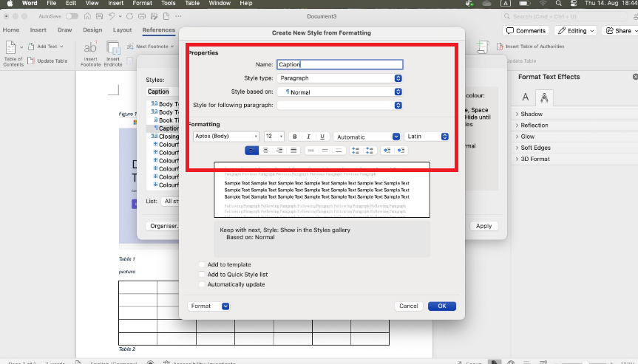Image resolution: width=638 pixels, height=364 pixels.
Task: Open the Latin script dropdown
Action: pos(427,137)
